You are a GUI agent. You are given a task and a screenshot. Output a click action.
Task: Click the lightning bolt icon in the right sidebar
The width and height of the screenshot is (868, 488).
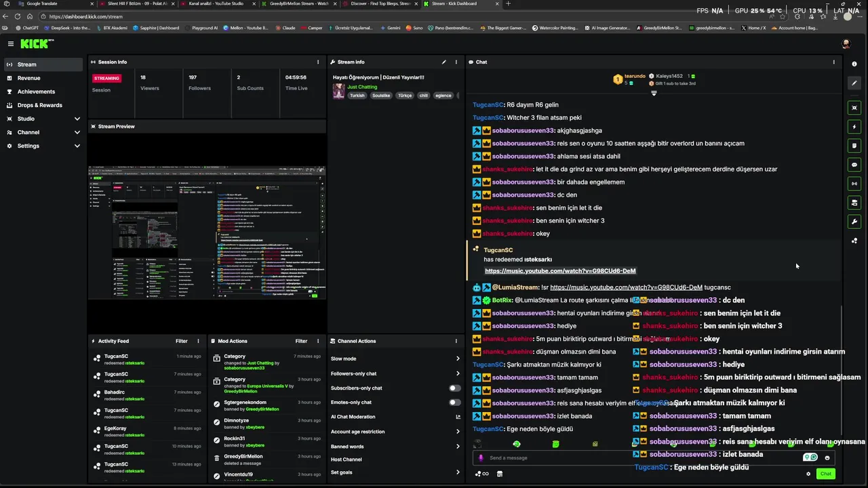854,127
